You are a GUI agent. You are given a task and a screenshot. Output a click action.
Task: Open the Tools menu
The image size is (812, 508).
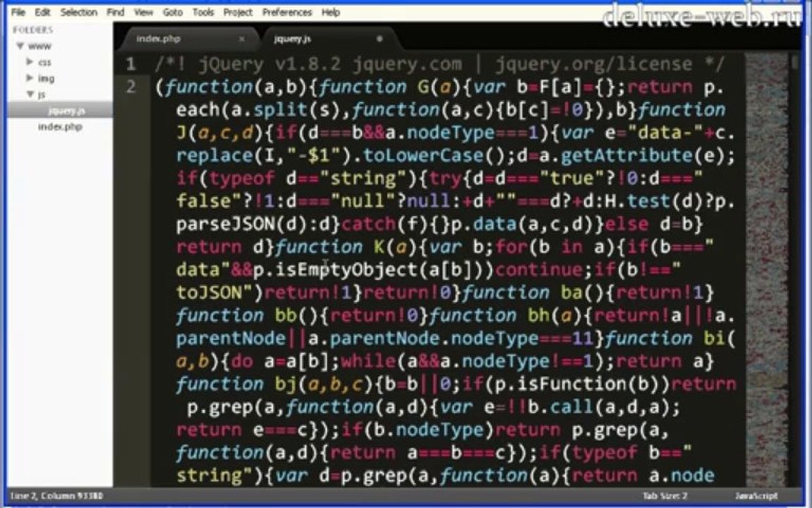(203, 12)
